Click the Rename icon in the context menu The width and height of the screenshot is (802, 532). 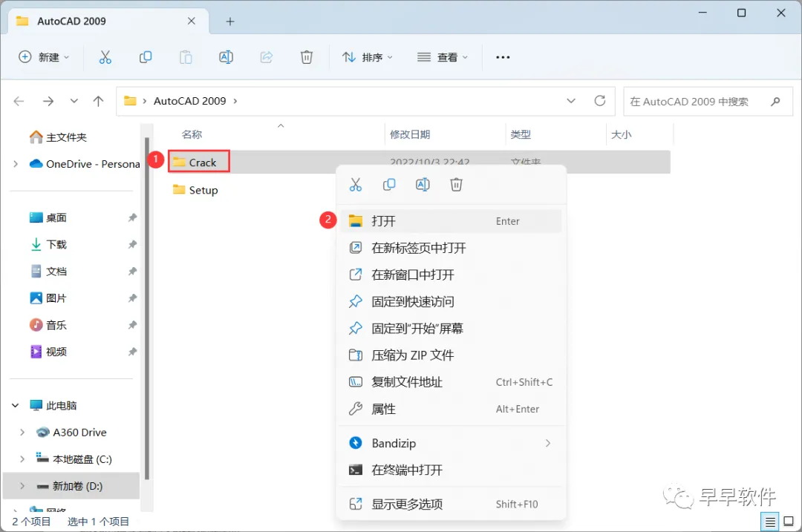423,185
